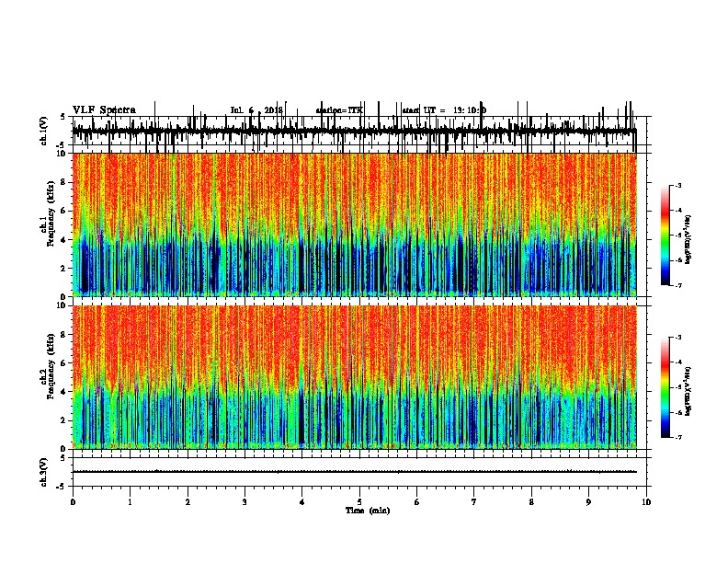
Task: Click time axis tick label '2'
Action: point(188,502)
